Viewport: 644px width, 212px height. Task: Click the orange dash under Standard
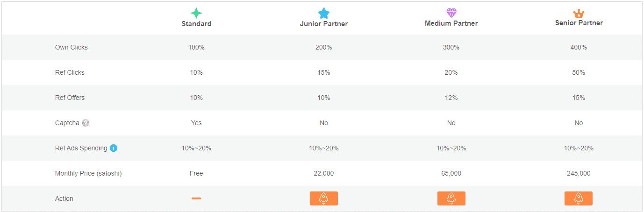coord(196,198)
